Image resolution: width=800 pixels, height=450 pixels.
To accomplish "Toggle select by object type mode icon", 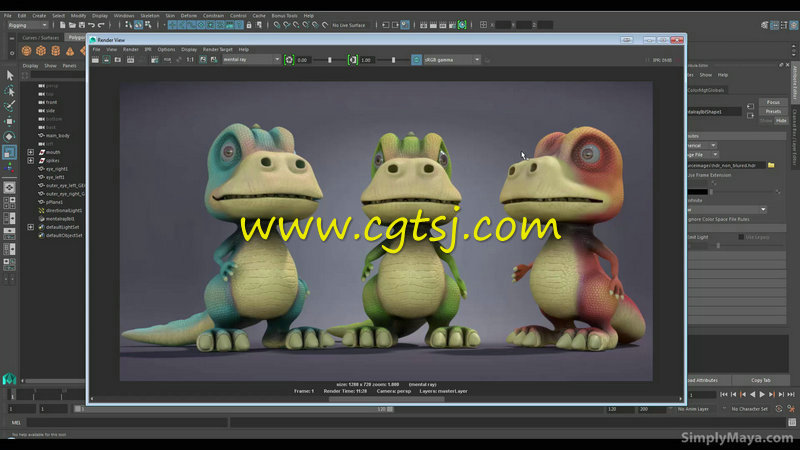I will tap(138, 24).
